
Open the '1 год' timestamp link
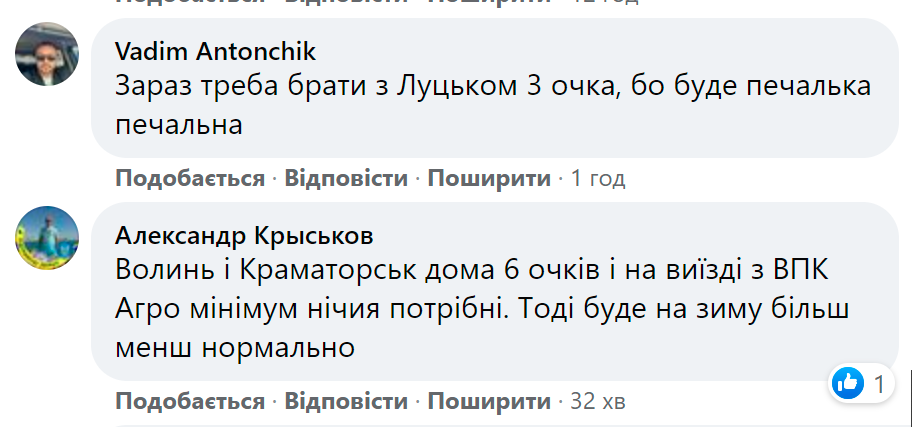pos(598,179)
